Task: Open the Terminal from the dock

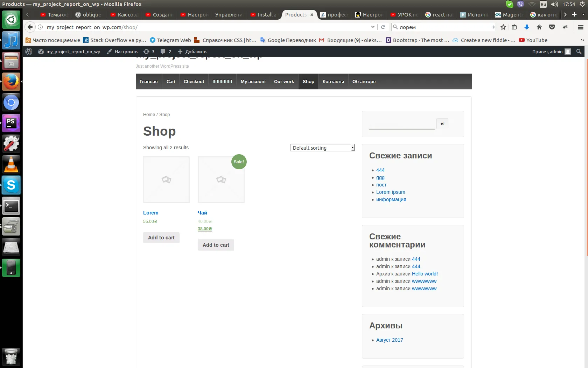Action: (11, 206)
